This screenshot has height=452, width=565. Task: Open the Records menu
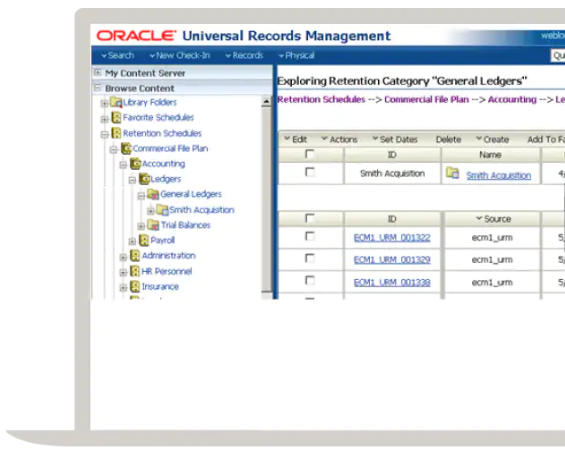244,56
